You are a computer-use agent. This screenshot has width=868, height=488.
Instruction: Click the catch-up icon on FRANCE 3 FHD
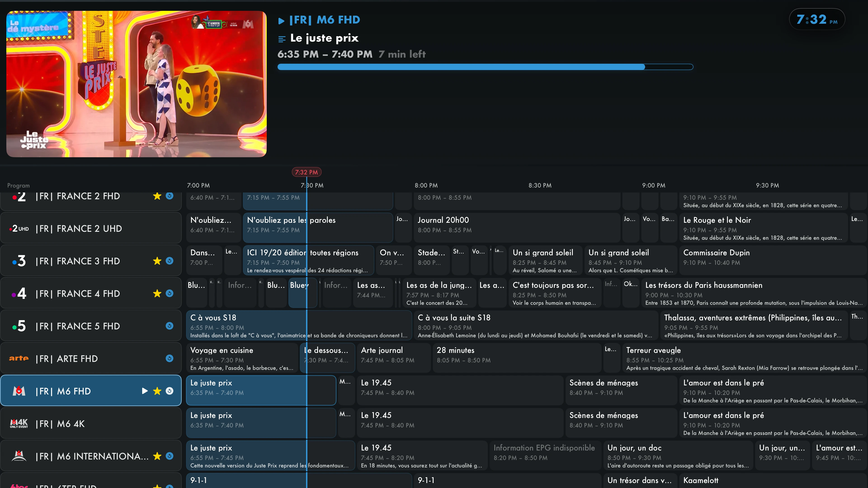click(170, 261)
